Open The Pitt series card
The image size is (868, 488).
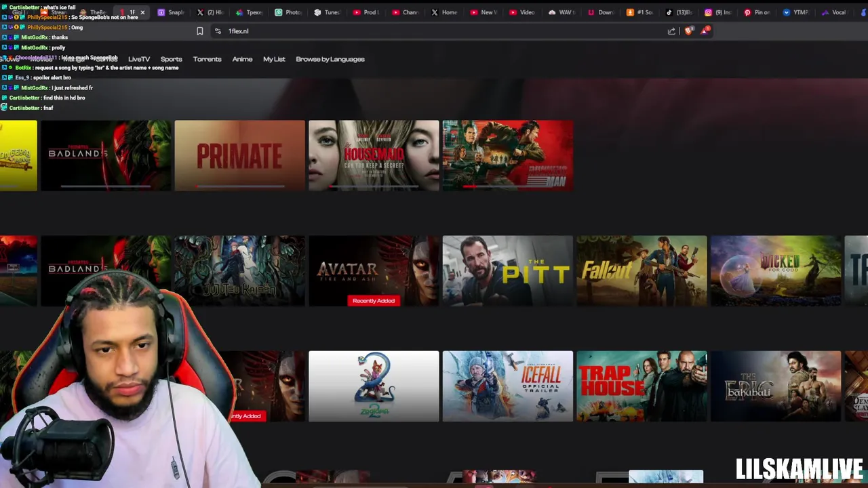(x=507, y=270)
